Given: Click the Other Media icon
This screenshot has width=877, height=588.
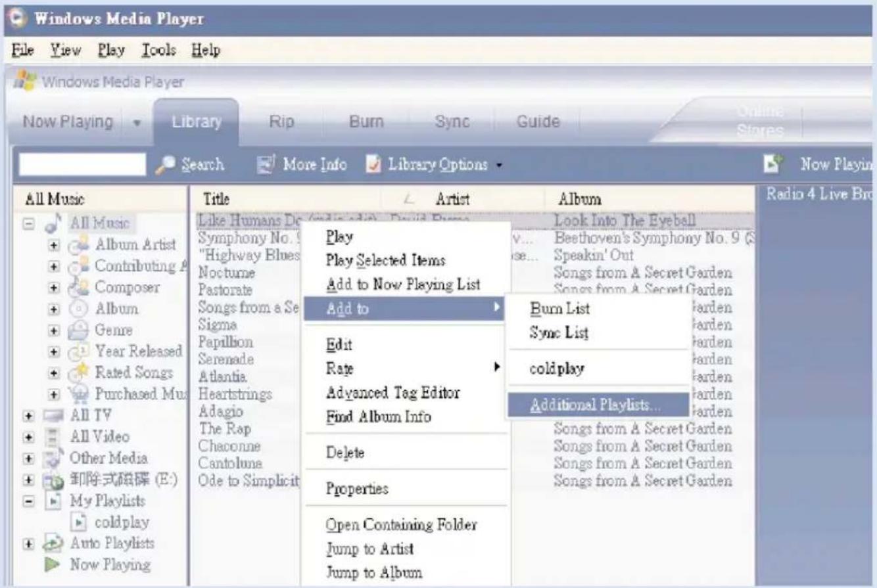Looking at the screenshot, I should coord(53,458).
